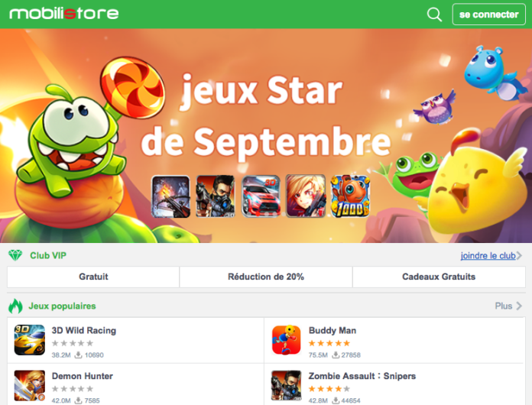The height and width of the screenshot is (405, 532).
Task: Open the Buddy Man title link
Action: [332, 330]
